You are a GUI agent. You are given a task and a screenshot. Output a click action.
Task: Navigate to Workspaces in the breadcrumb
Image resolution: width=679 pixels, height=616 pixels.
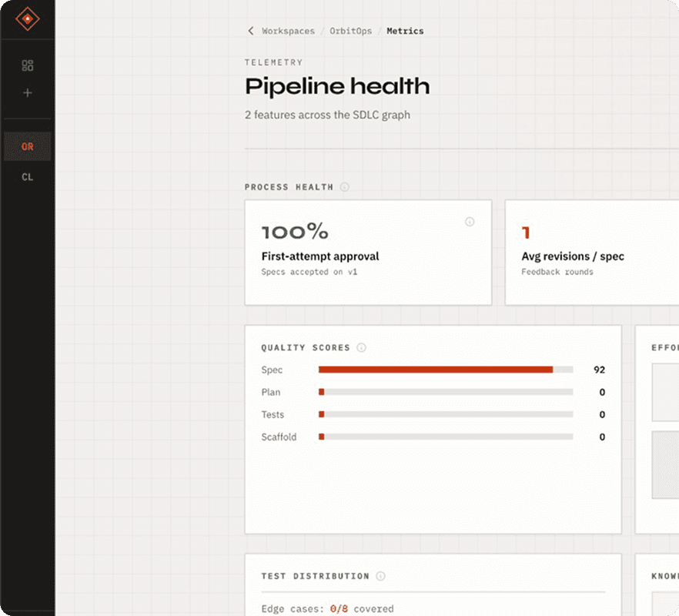[x=288, y=31]
